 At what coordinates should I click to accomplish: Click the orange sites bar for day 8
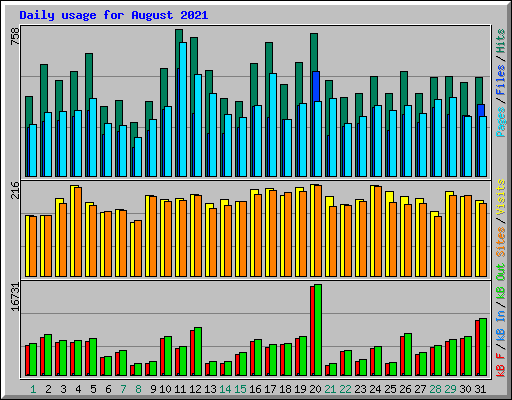pos(138,248)
